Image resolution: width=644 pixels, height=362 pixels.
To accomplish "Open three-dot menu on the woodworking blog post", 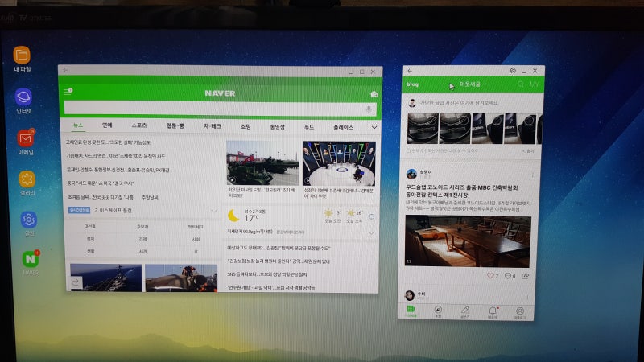I will (533, 175).
